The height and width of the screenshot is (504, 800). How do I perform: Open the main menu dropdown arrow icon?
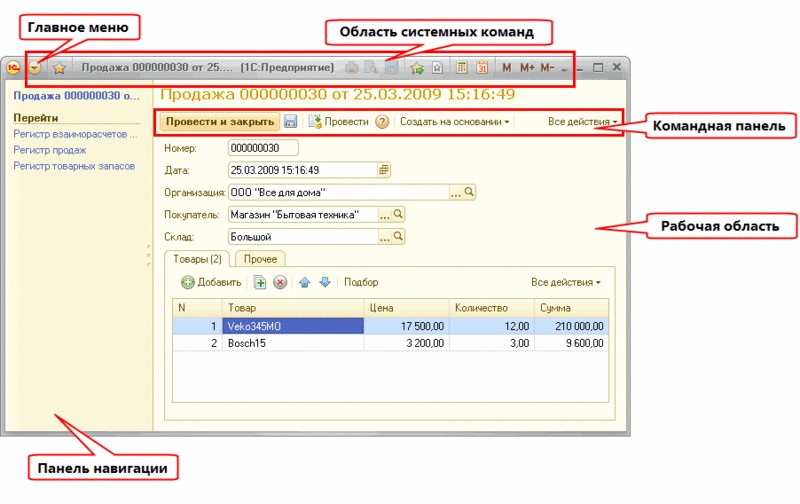coord(35,67)
